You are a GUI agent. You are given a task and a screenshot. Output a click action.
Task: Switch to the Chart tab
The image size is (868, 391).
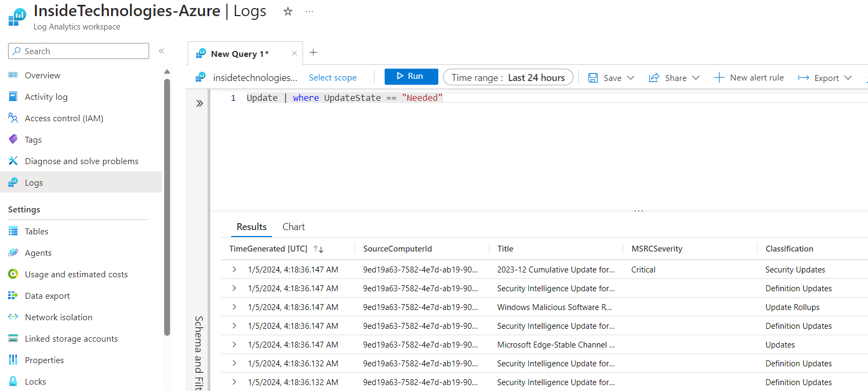293,227
